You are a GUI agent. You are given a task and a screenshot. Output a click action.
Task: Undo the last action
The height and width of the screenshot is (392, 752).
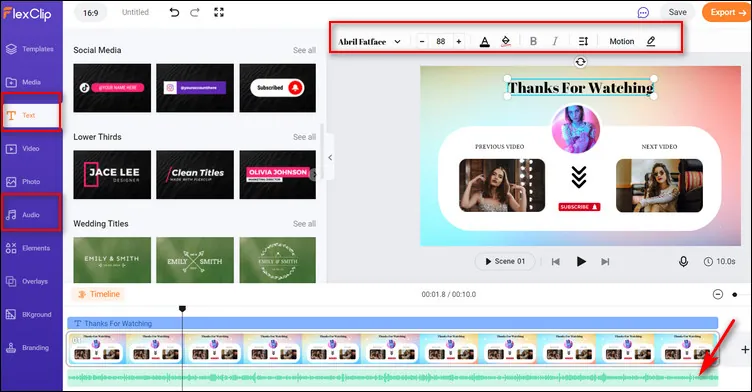[x=174, y=12]
